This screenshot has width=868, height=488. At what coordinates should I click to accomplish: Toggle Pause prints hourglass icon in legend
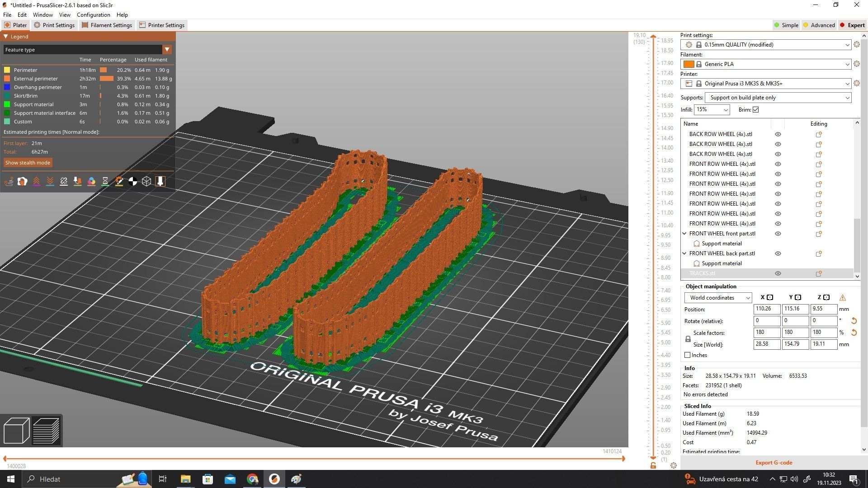tap(105, 181)
